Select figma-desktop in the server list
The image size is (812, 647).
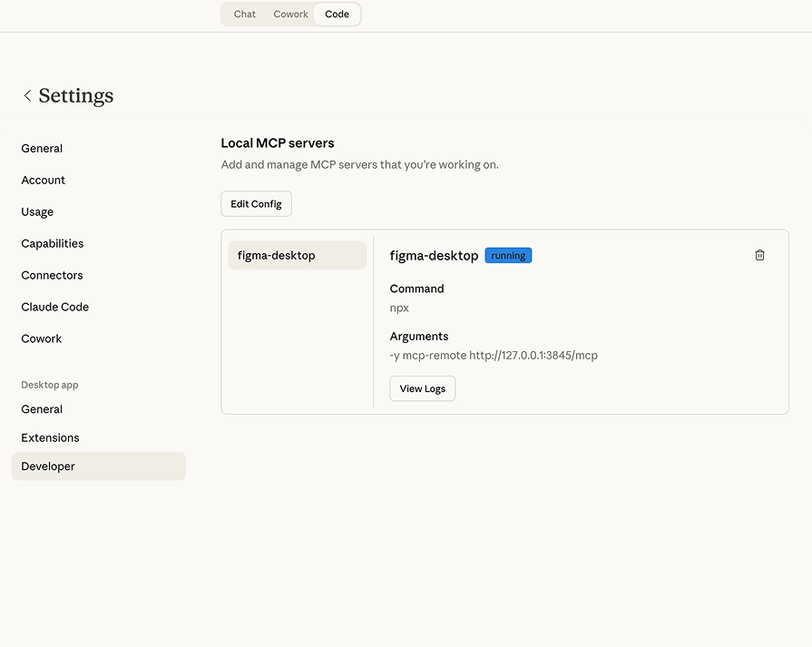coord(297,255)
